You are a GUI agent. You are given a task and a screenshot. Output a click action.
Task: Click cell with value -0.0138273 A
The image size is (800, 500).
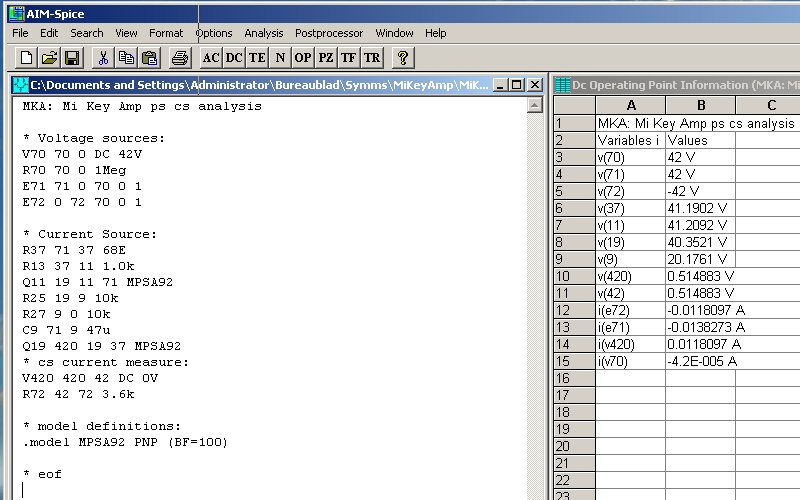click(x=701, y=327)
